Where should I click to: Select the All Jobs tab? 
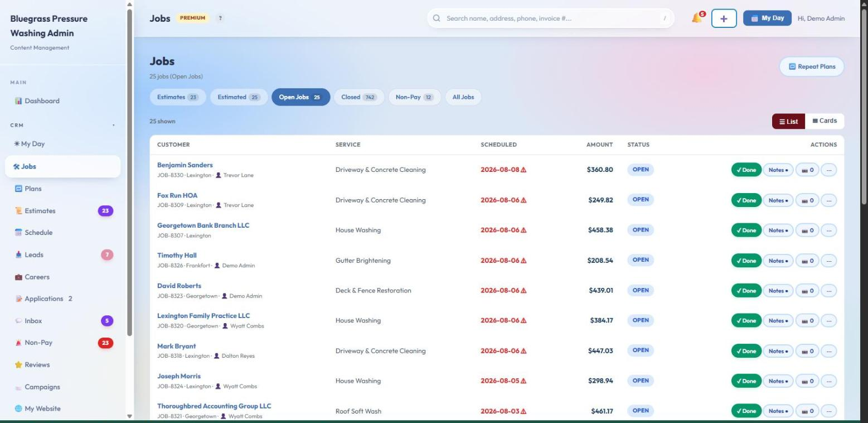click(x=463, y=97)
